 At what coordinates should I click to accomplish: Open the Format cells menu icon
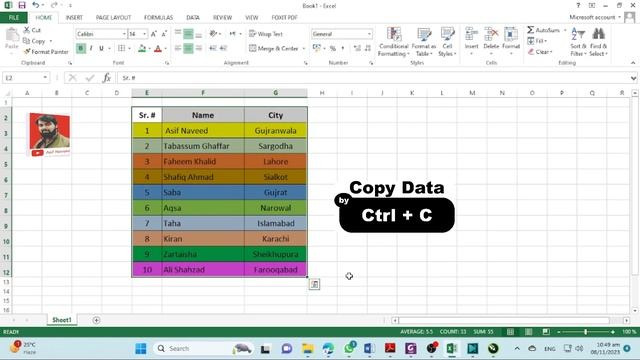(511, 34)
